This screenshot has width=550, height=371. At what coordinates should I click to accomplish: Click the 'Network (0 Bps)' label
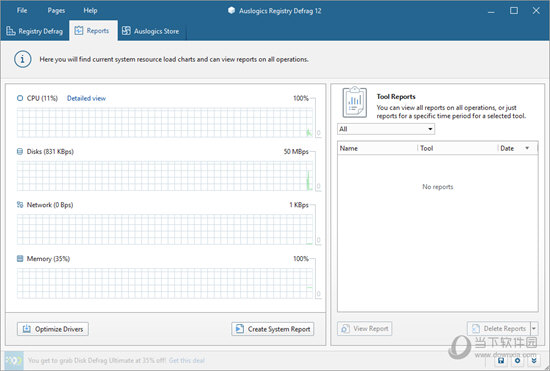coord(50,205)
